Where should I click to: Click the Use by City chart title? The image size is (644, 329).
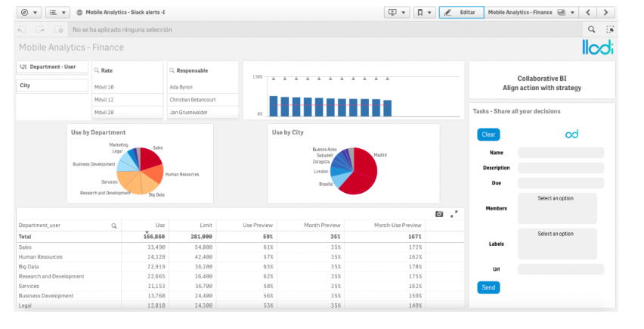click(x=287, y=132)
